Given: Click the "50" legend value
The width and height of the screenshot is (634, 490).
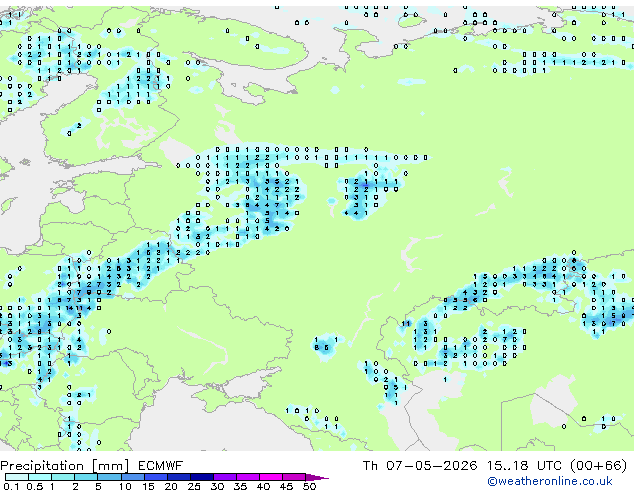Looking at the screenshot, I should click(x=309, y=486).
